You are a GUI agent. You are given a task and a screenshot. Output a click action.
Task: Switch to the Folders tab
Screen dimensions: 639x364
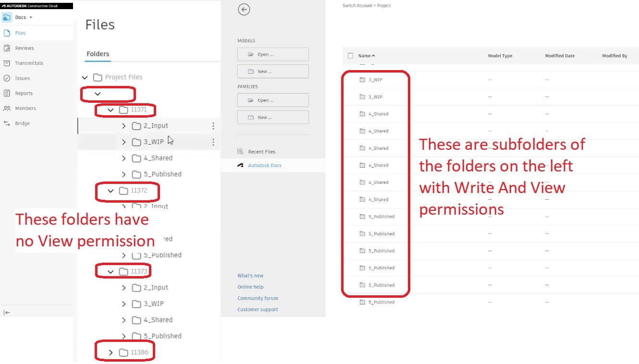click(x=98, y=54)
